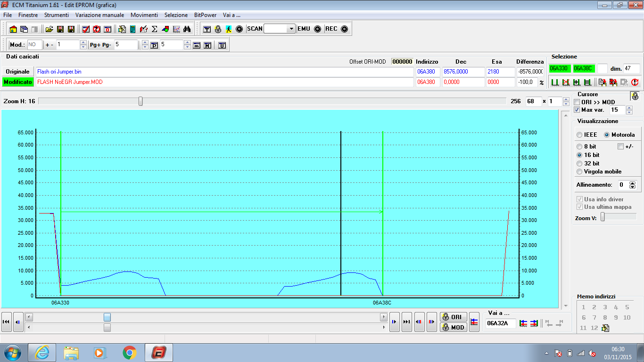Click the Zoom V slider

coord(618,217)
